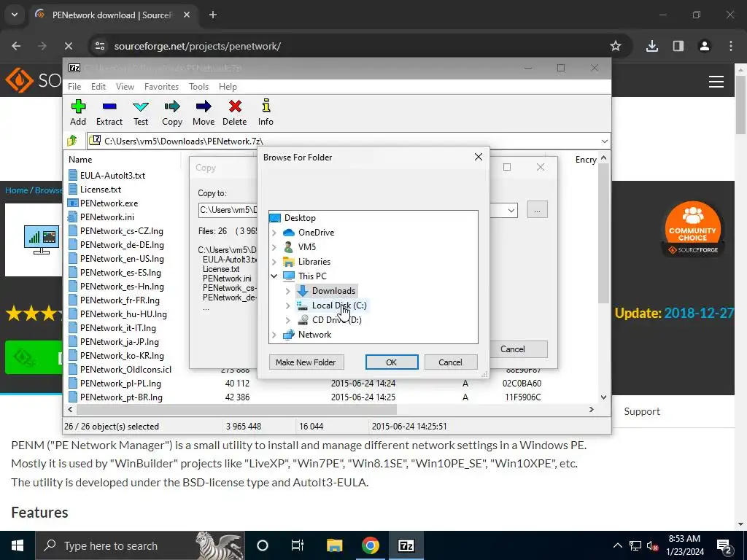Viewport: 747px width, 560px height.
Task: Click 7-Zip horizontal scrollbar
Action: tap(237, 409)
